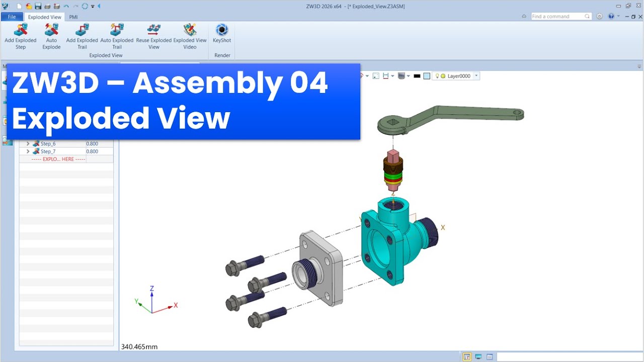Activate the Auto Exploded Trail tool
Screen dimensions: 644x362
click(117, 36)
